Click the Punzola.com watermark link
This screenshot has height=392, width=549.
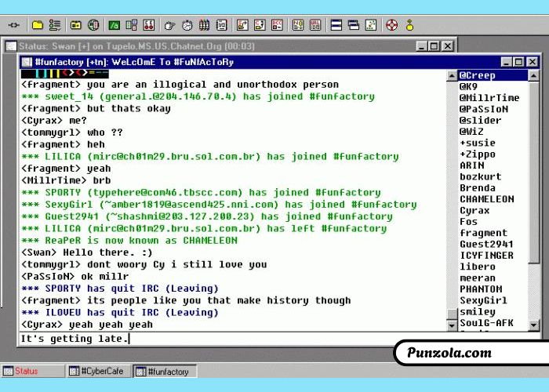pos(449,353)
